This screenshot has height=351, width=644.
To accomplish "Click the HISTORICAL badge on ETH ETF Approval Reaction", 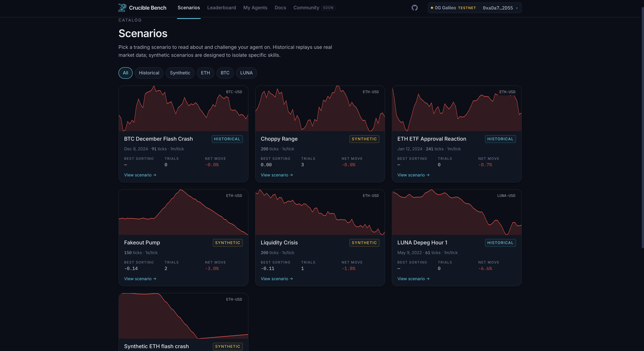I will pos(500,139).
